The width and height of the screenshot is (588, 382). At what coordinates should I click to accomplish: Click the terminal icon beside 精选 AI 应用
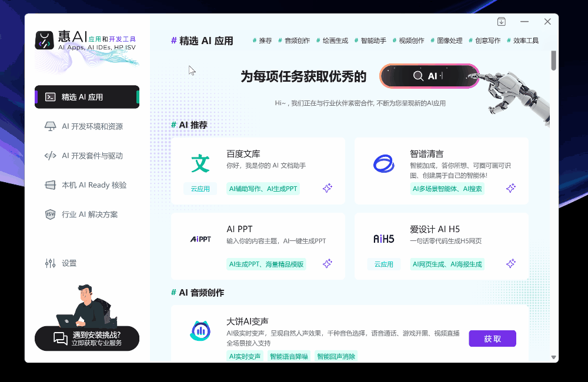[x=50, y=97]
